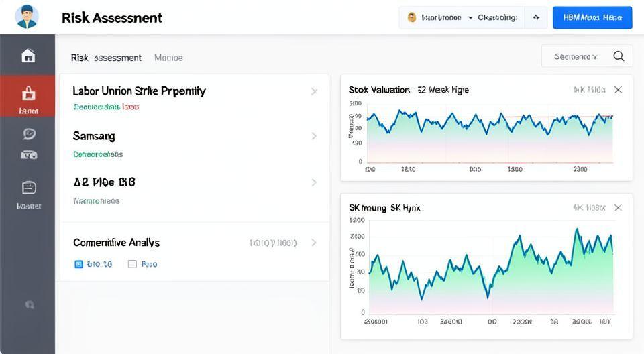Go to Home via sidebar house icon
Screen dimensions: 644x354
tap(28, 56)
